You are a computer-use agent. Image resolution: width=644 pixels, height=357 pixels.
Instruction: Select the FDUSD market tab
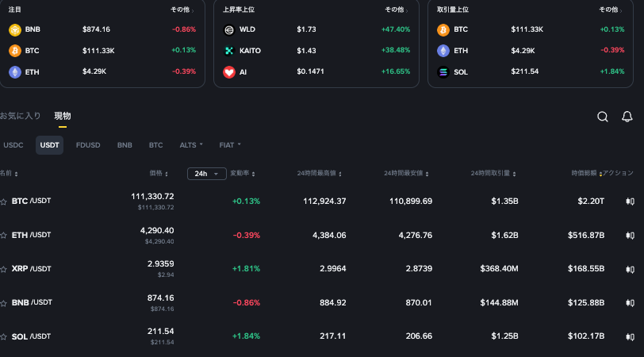[x=88, y=145]
